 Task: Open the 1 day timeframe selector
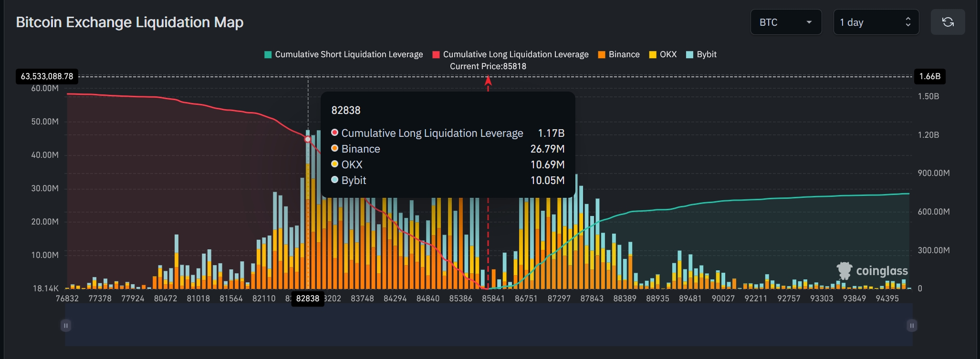click(x=876, y=22)
